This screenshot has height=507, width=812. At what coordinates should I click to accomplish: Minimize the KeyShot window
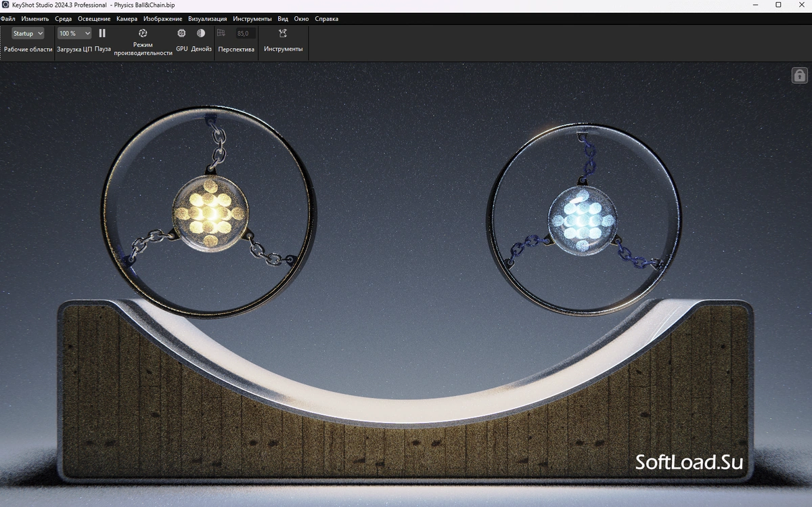(757, 5)
